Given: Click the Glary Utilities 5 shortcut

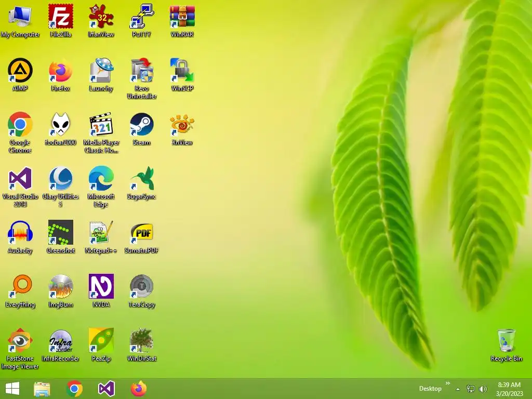Looking at the screenshot, I should tap(60, 187).
